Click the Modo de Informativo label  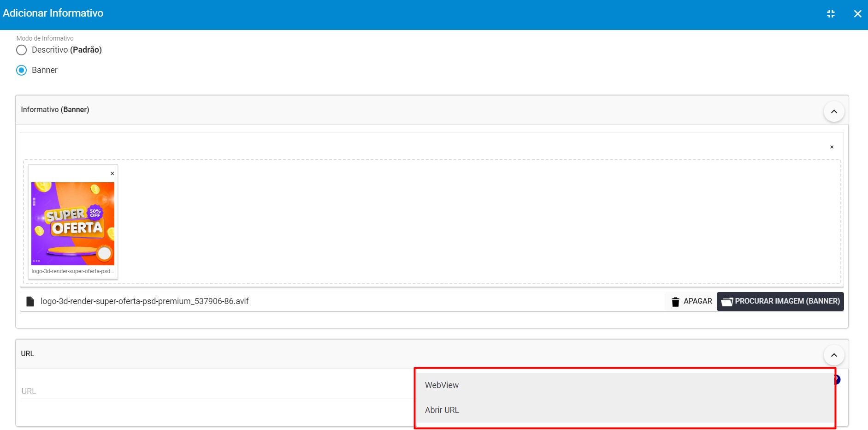45,38
